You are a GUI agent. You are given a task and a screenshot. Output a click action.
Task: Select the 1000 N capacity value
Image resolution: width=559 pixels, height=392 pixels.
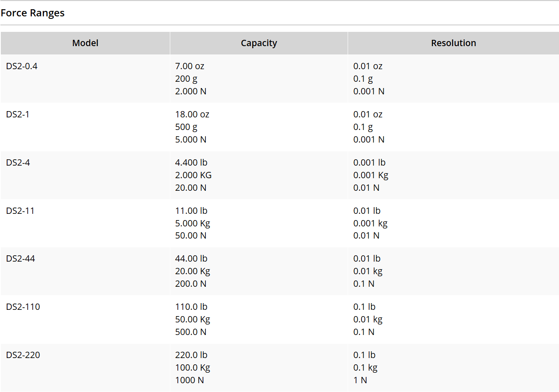(190, 380)
